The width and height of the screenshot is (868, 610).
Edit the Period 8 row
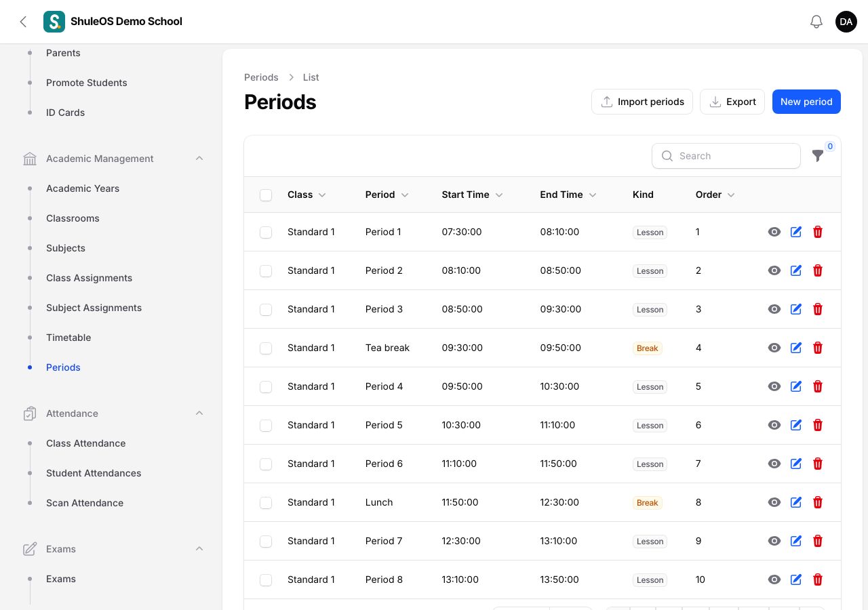(796, 579)
